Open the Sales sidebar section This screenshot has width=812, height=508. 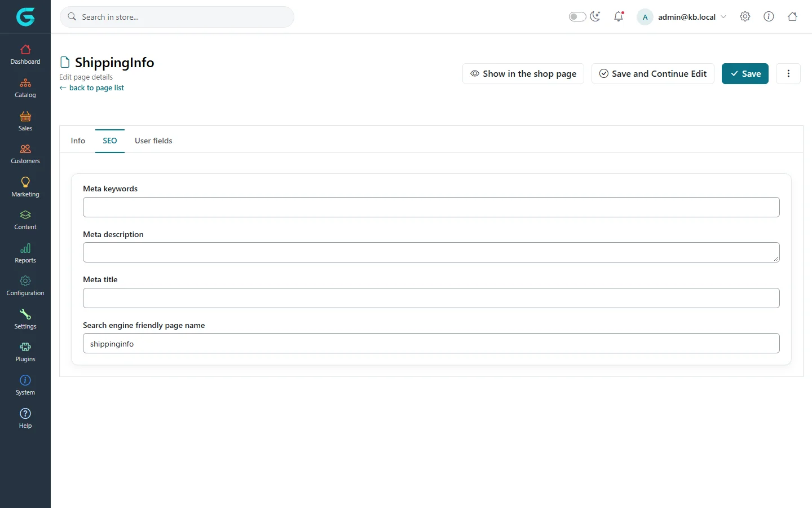(x=25, y=121)
